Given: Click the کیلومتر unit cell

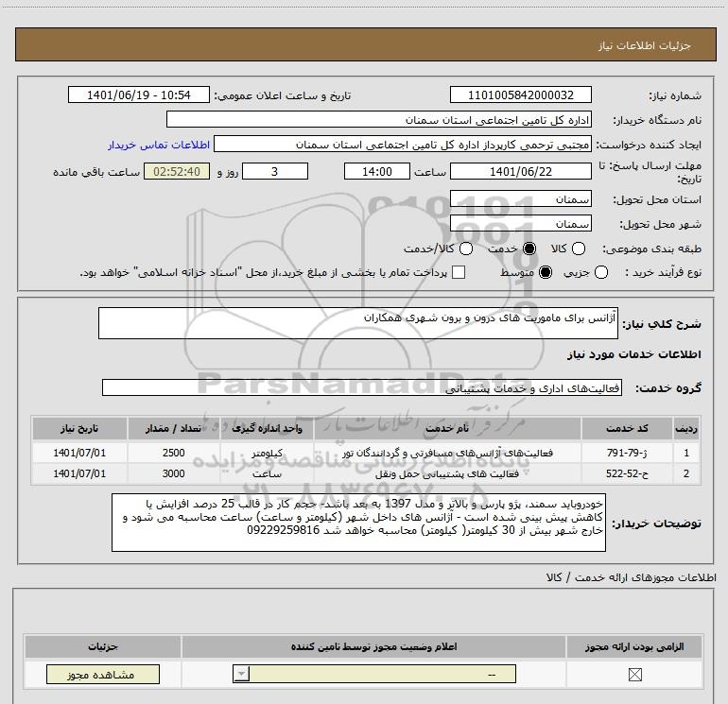Looking at the screenshot, I should (267, 453).
